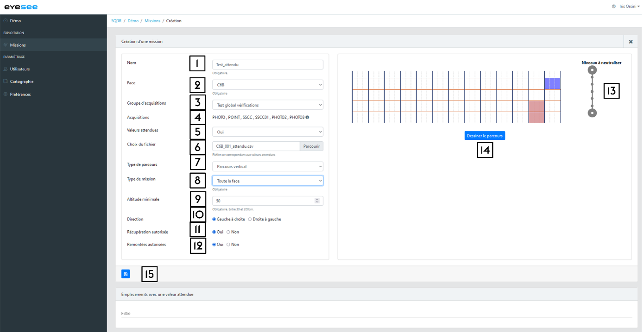Open the Type de mission dropdown
The width and height of the screenshot is (644, 334).
coord(267,181)
